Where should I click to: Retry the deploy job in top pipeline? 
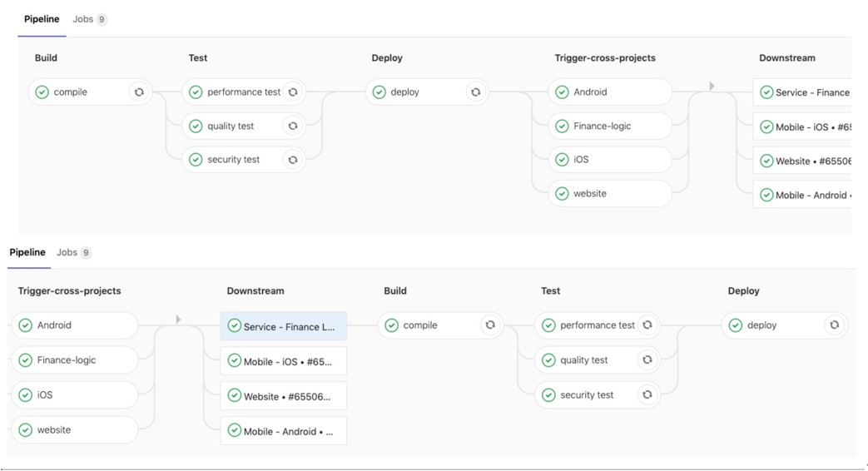[475, 92]
